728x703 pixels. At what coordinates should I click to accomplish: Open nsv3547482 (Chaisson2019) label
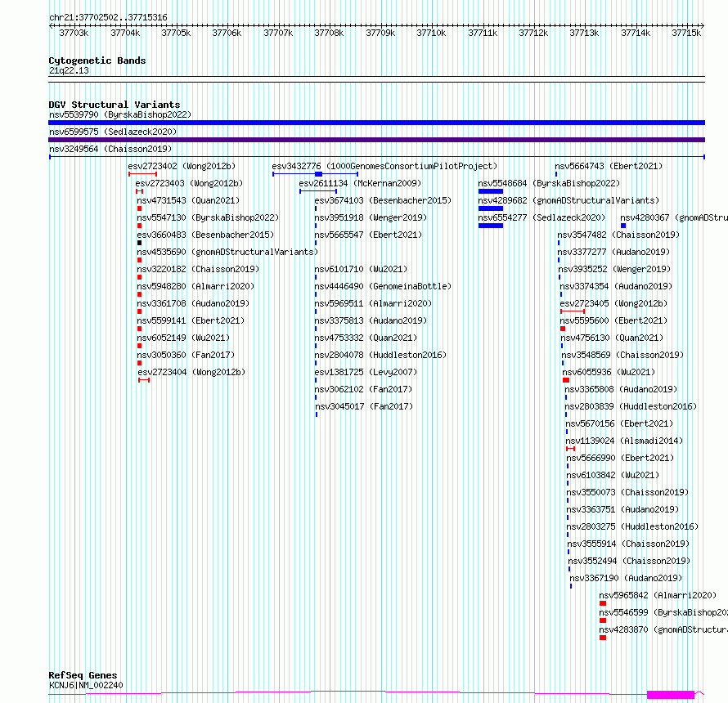[618, 235]
